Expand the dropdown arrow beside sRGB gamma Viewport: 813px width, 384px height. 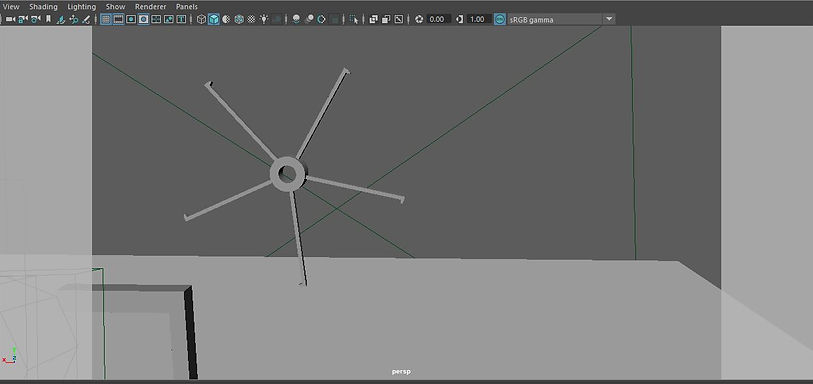(x=609, y=19)
